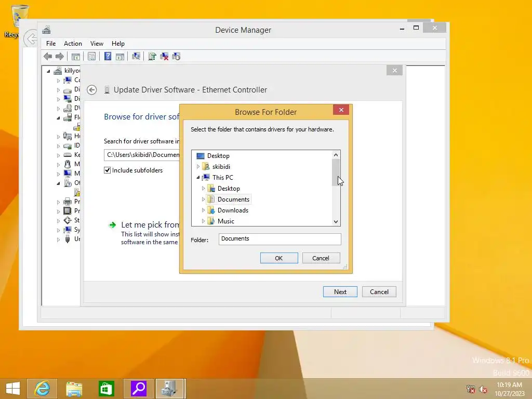The width and height of the screenshot is (532, 399).
Task: Collapse the Floppy drive controllers node
Action: pyautogui.click(x=58, y=118)
